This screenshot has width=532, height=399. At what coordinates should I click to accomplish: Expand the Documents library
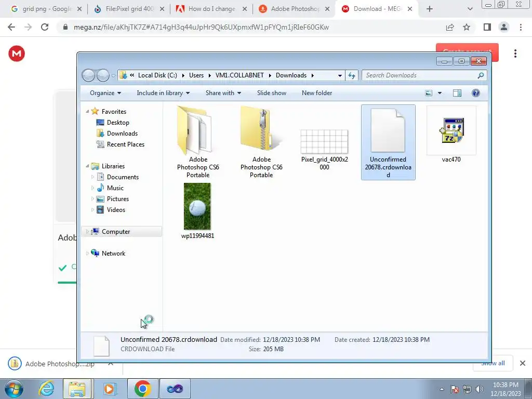92,177
